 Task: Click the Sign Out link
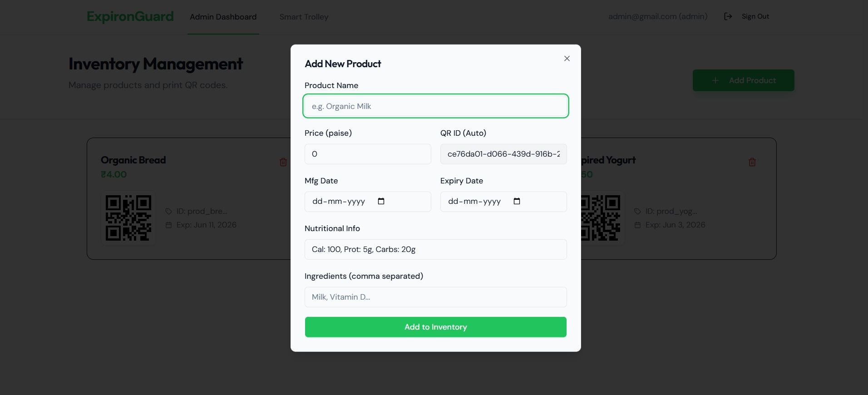click(x=755, y=16)
